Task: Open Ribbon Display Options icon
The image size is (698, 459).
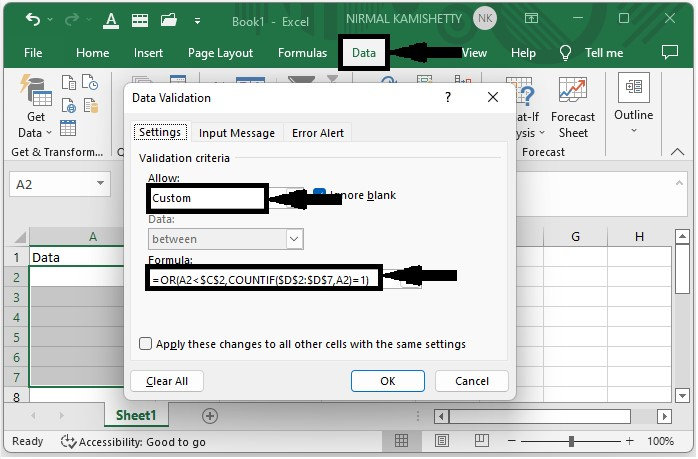Action: click(x=531, y=19)
